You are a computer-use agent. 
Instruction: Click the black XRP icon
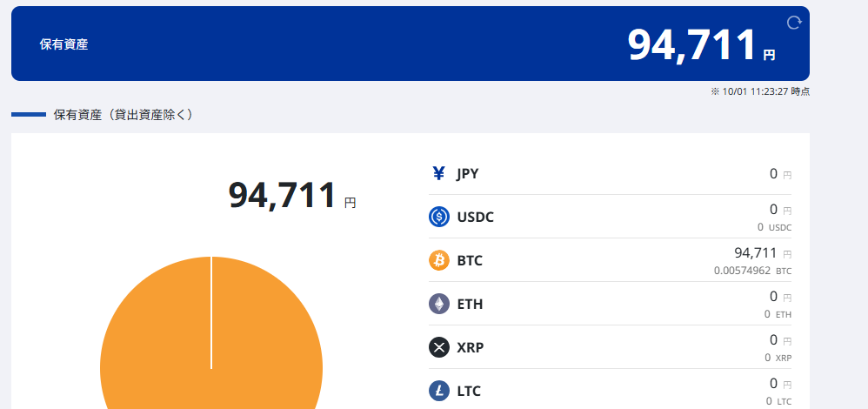tap(439, 347)
